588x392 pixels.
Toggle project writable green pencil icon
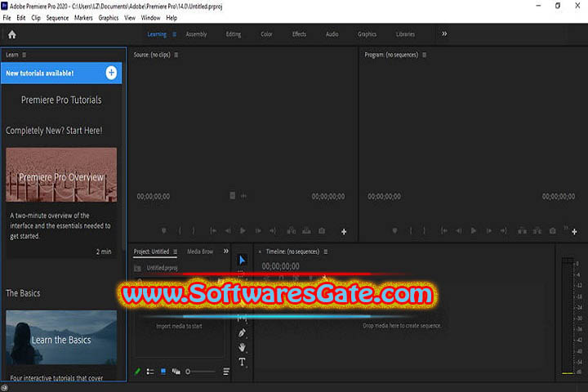[x=137, y=372]
